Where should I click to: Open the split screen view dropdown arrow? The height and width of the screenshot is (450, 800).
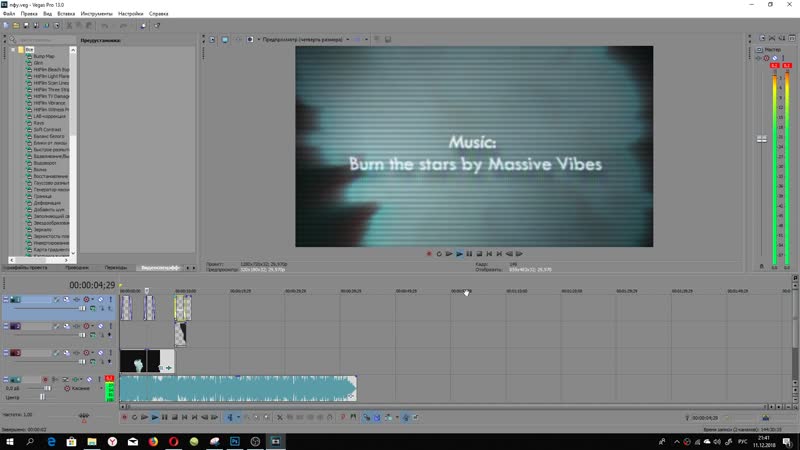pos(258,39)
